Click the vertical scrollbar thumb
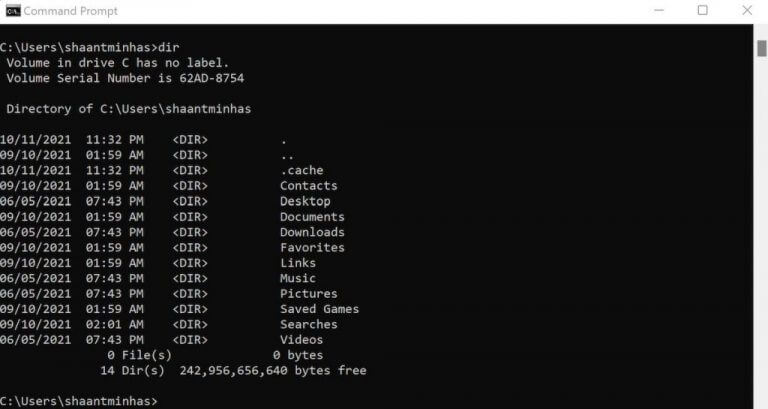 (762, 48)
